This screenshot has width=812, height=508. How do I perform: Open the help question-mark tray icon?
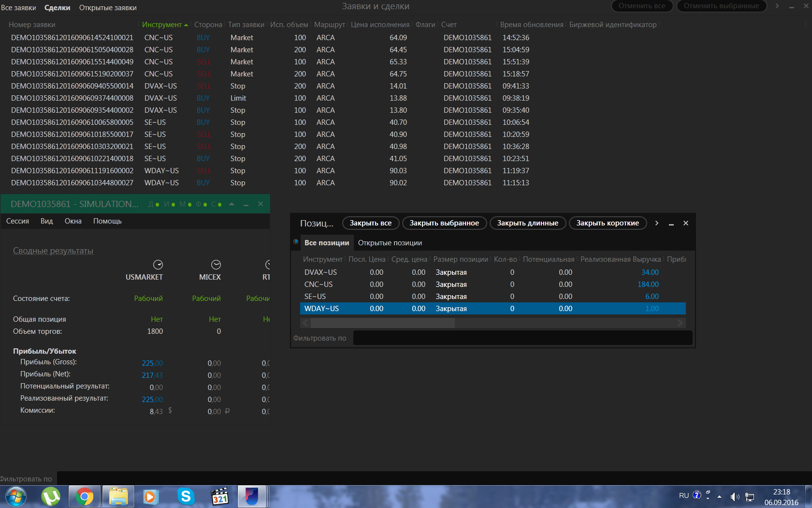coord(696,495)
